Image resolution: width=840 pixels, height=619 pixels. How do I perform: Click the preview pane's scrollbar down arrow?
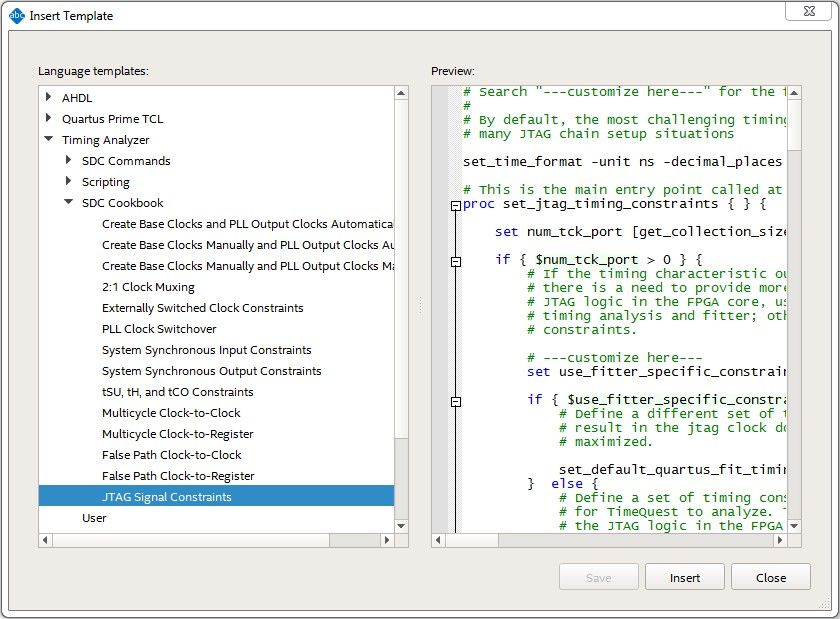pos(794,525)
